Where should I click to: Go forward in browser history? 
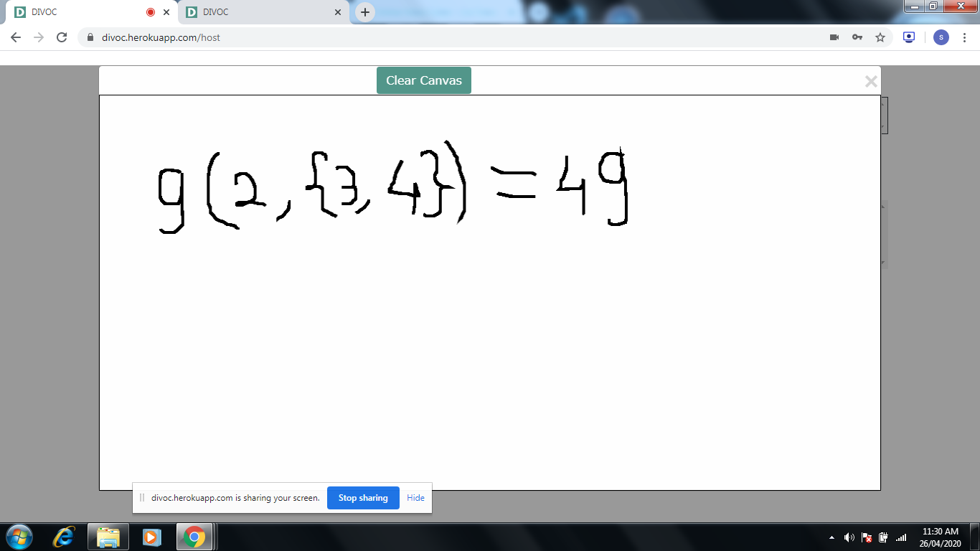click(39, 37)
